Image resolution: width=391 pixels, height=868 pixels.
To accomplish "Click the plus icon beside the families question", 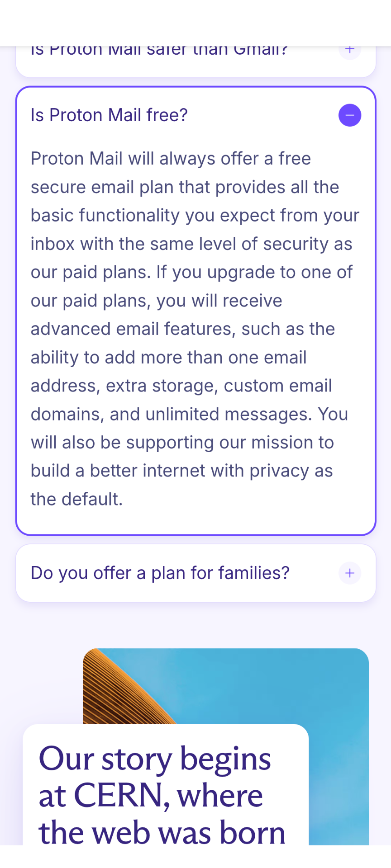I will point(349,573).
